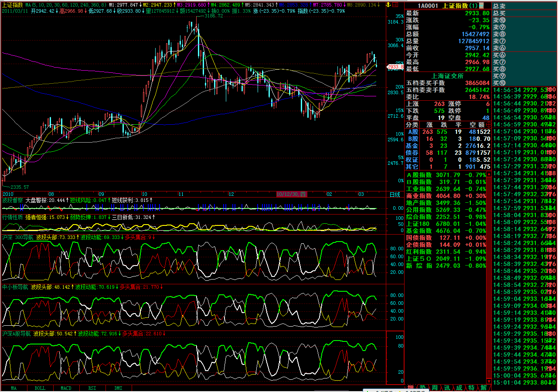Switch to the BOLL indicator tab

click(x=40, y=388)
